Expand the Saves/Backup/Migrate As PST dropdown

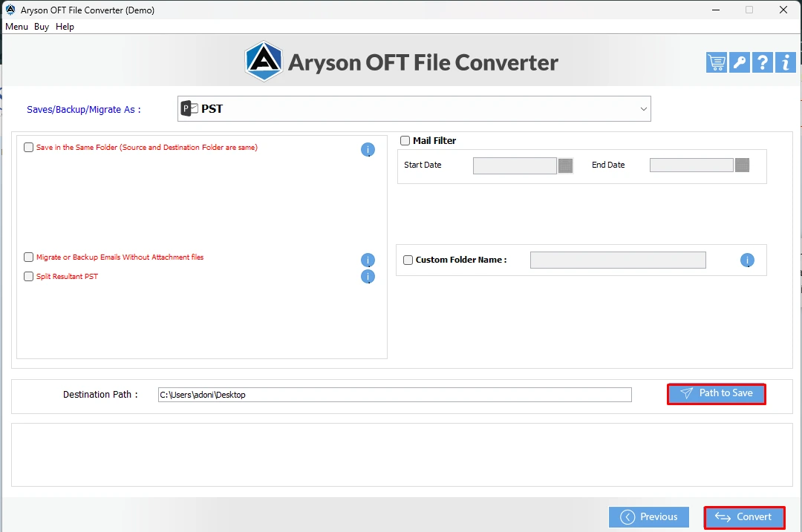(414, 109)
